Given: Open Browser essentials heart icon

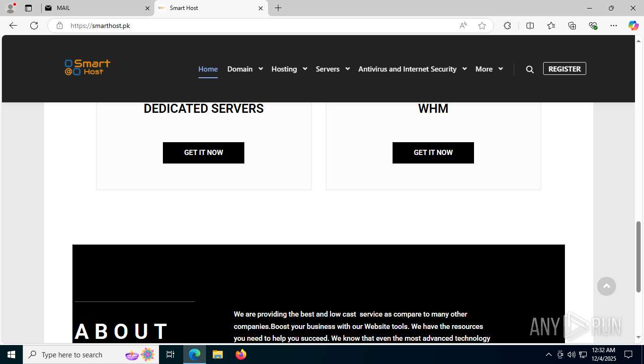Looking at the screenshot, I should [x=593, y=26].
